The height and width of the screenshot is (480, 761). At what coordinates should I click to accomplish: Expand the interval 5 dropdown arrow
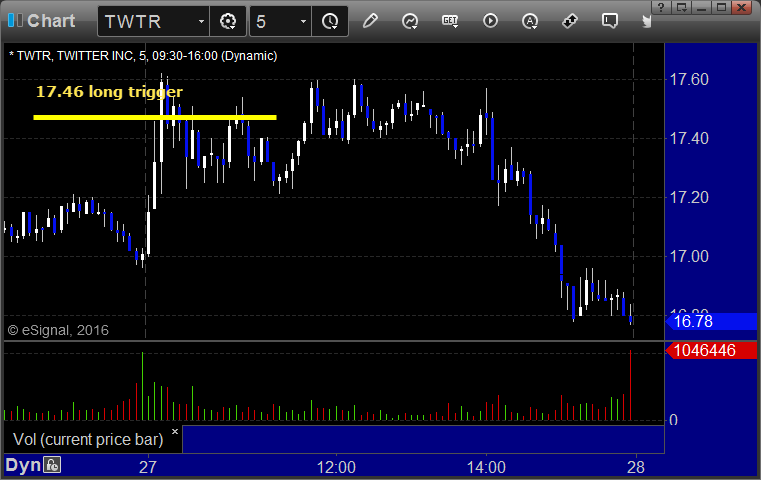303,21
